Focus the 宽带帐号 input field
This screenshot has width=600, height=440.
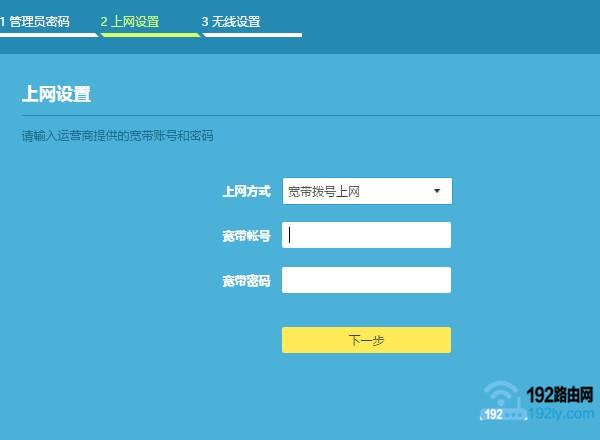pyautogui.click(x=366, y=235)
